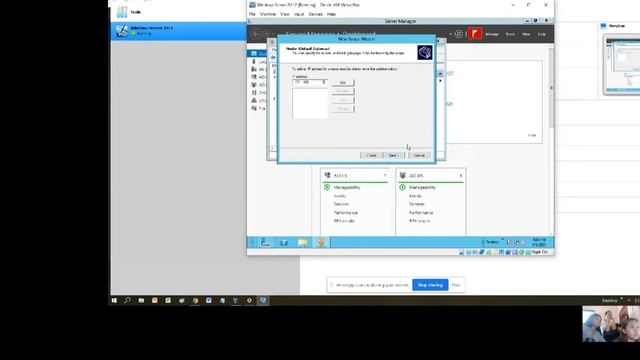
Task: Click Hide on the sharing notification bar
Action: pyautogui.click(x=456, y=285)
